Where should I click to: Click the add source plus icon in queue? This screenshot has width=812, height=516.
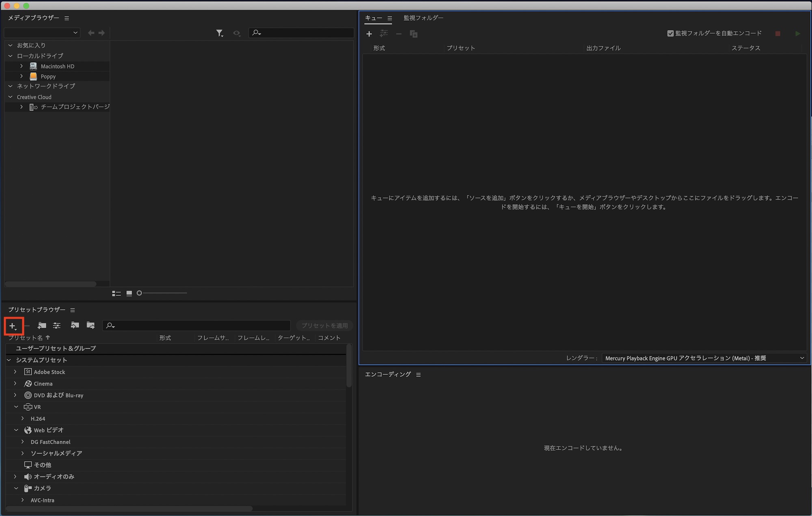[369, 34]
